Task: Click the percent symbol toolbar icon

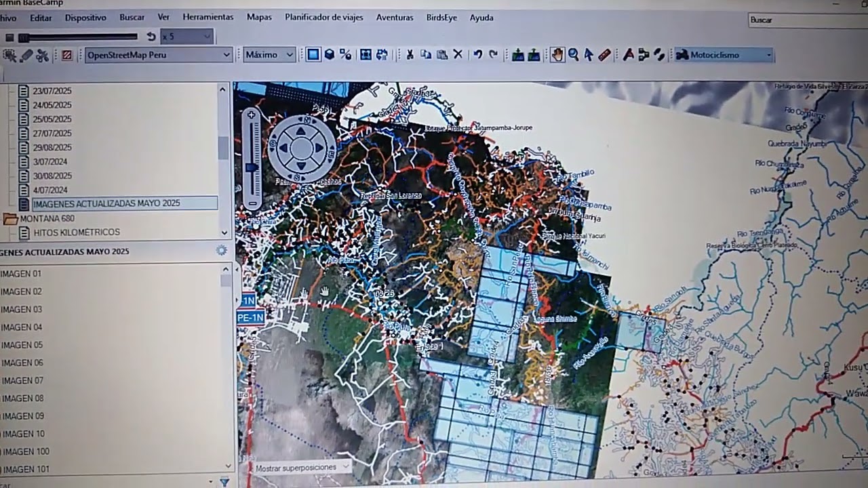Action: click(x=345, y=55)
